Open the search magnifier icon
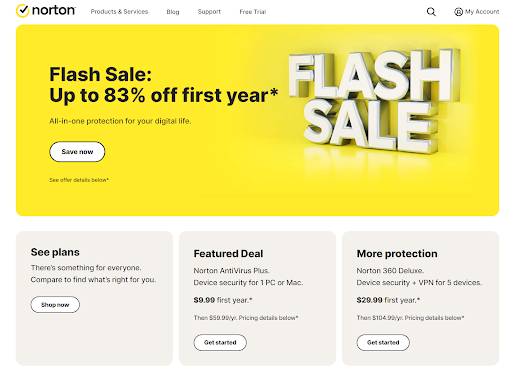This screenshot has width=512, height=374. [x=431, y=12]
